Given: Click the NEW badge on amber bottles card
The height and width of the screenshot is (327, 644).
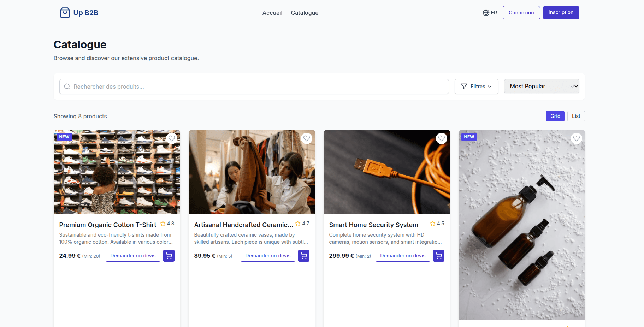Looking at the screenshot, I should click(x=469, y=137).
